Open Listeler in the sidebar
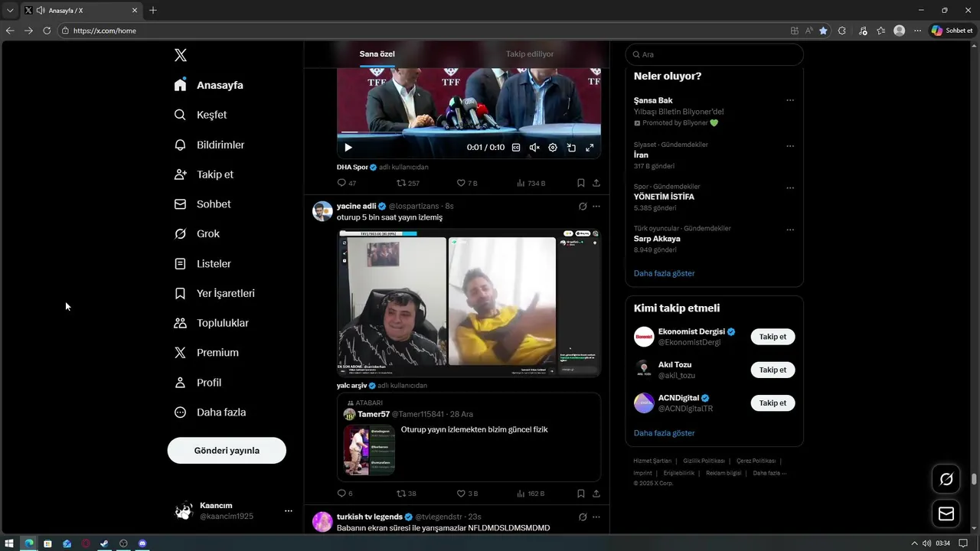This screenshot has height=551, width=980. pyautogui.click(x=203, y=263)
